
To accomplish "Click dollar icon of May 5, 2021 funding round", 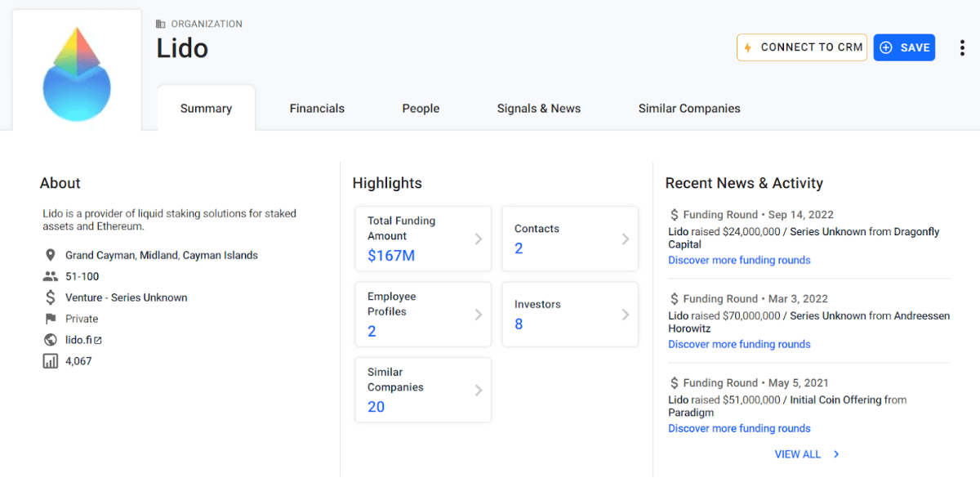I will point(675,382).
